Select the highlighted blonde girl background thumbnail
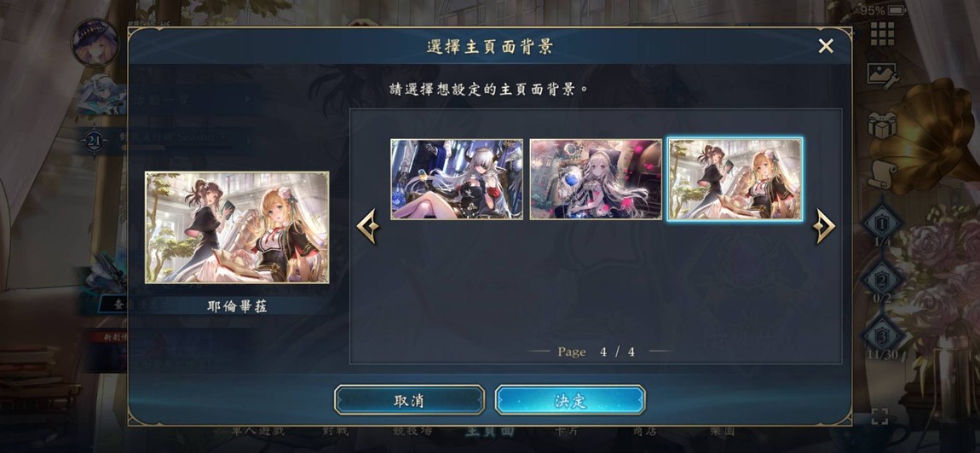The image size is (980, 453). pyautogui.click(x=735, y=179)
